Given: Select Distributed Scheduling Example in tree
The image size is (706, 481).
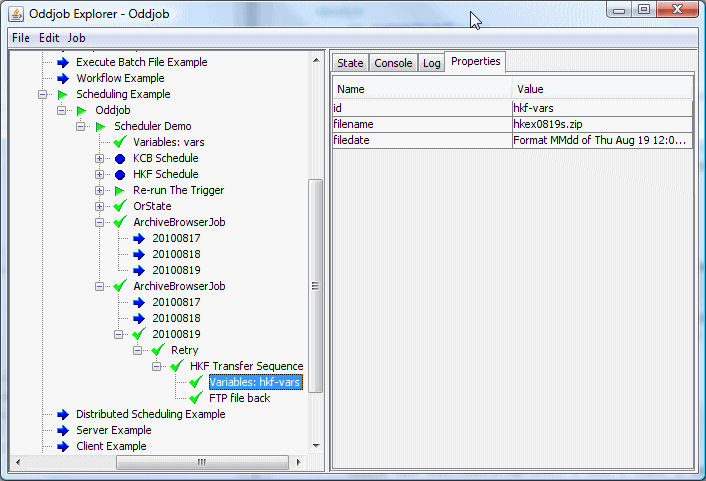Looking at the screenshot, I should (150, 414).
